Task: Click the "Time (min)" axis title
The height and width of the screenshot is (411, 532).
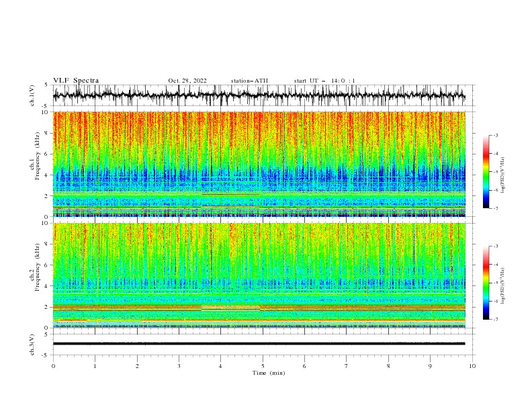Action: (x=269, y=373)
